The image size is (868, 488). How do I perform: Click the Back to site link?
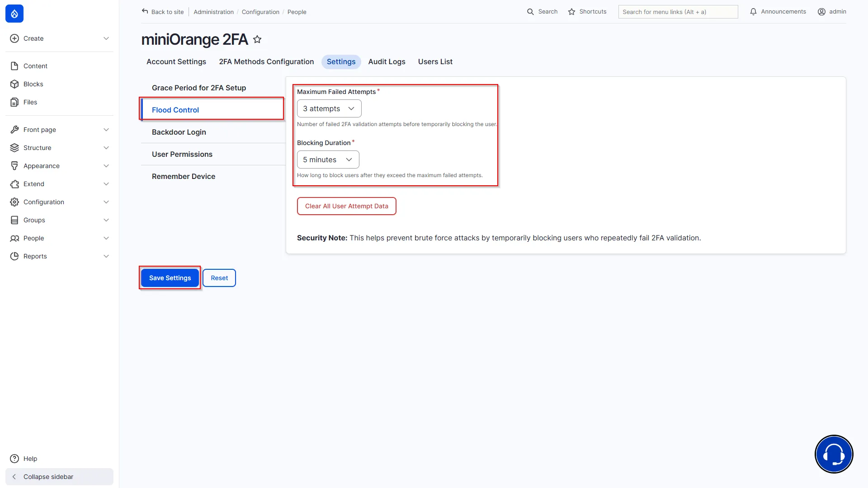[x=163, y=12]
